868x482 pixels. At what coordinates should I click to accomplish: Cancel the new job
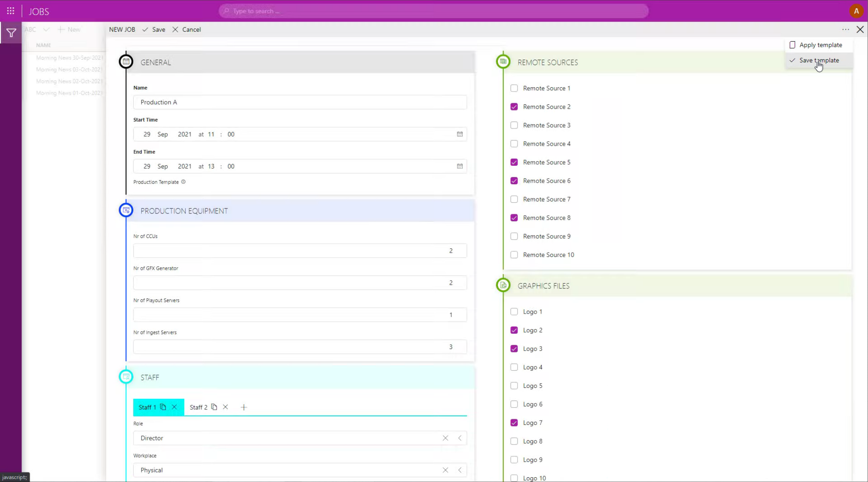tap(187, 30)
